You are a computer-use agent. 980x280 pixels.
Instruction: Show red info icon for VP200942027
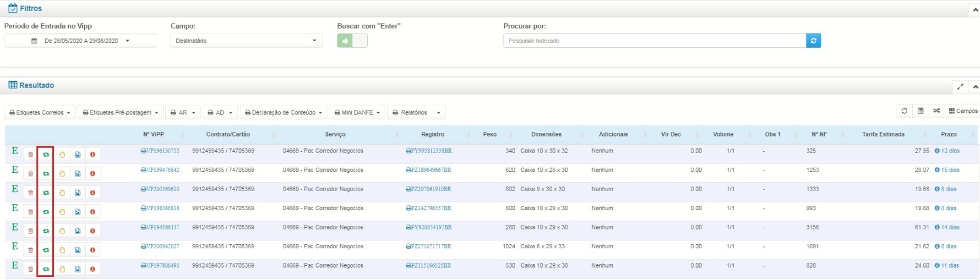point(92,250)
